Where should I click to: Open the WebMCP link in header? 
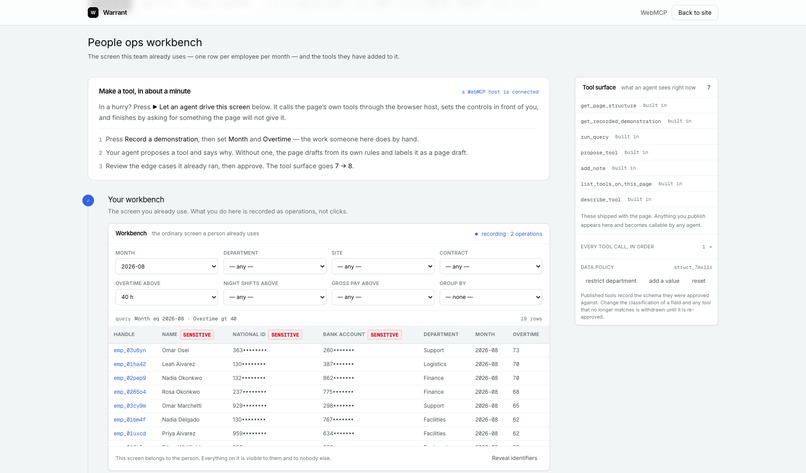[x=653, y=13]
